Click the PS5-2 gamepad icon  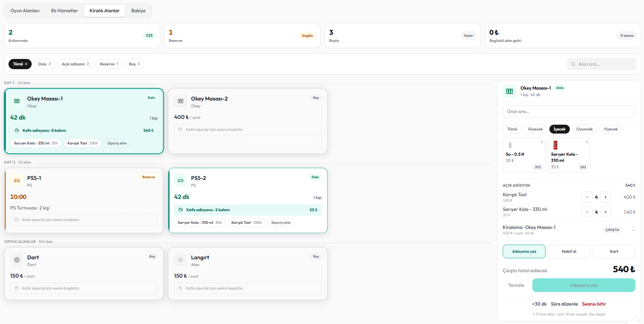click(180, 181)
